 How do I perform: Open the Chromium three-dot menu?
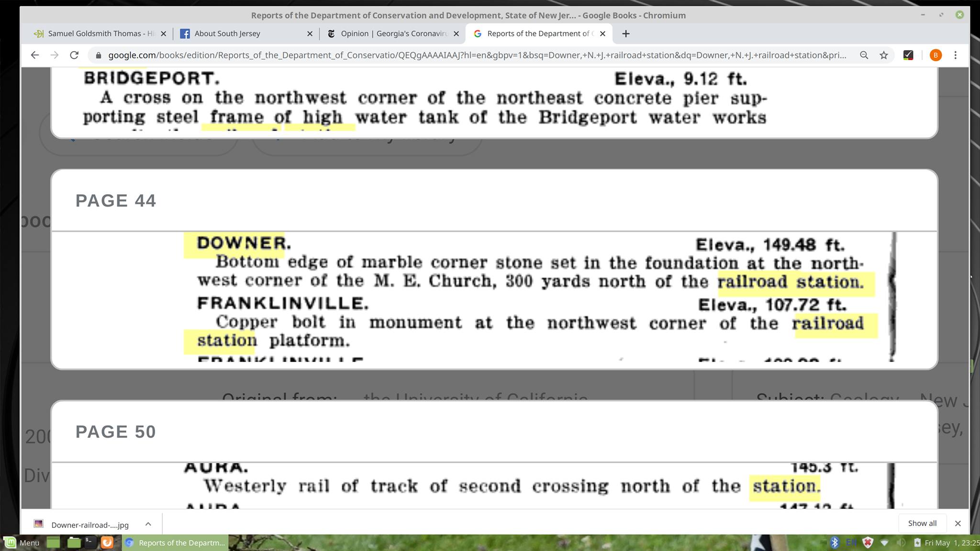[x=956, y=55]
